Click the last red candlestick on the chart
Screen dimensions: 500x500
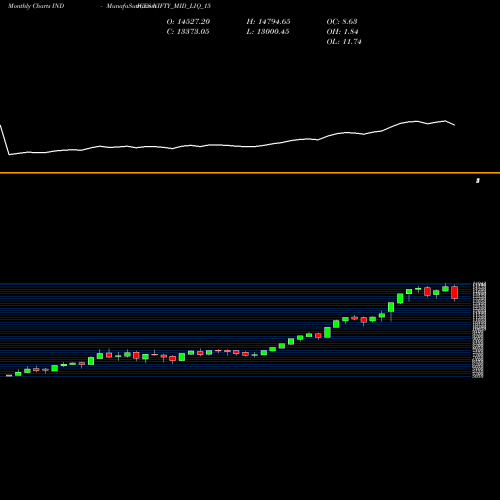tap(454, 293)
